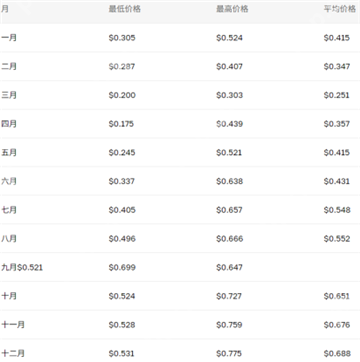Viewport: 360px width, 362px height.
Task: Select the 五月 highest price $0.521
Action: tap(229, 153)
